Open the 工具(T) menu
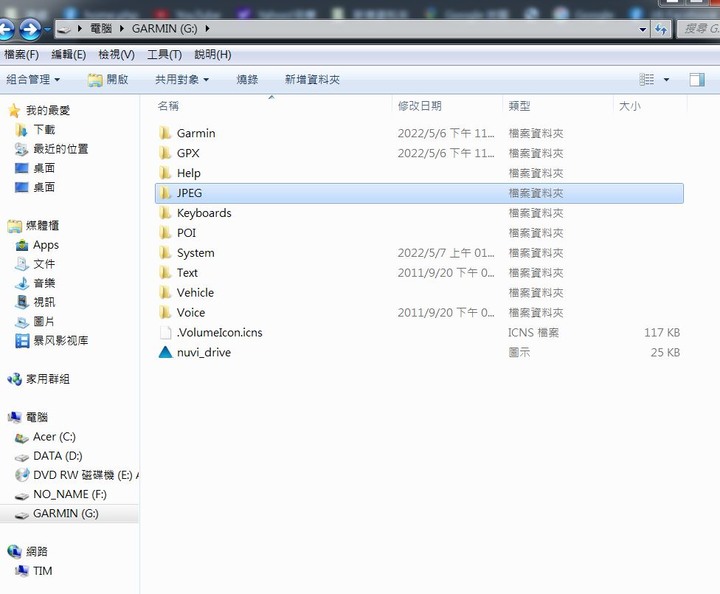The image size is (720, 594). point(164,55)
